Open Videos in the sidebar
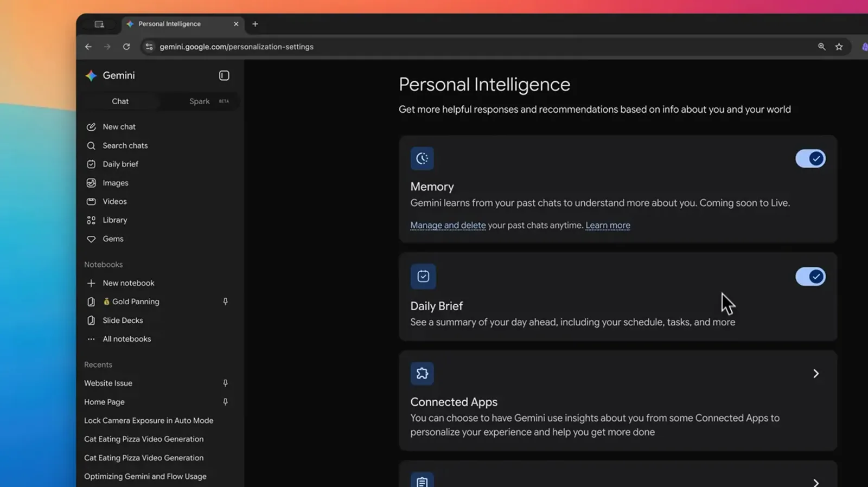868x487 pixels. (x=114, y=201)
